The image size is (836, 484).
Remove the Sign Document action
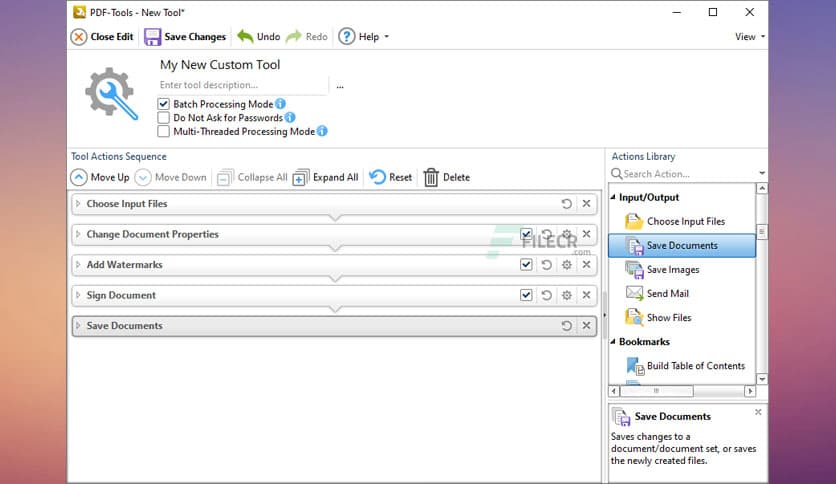pyautogui.click(x=586, y=295)
